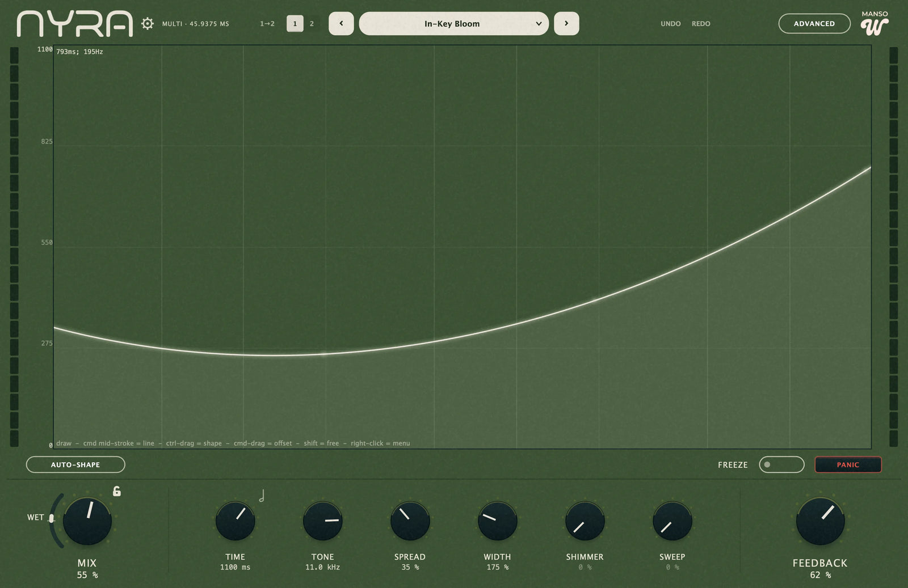Click the SWEEP knob

(x=672, y=521)
